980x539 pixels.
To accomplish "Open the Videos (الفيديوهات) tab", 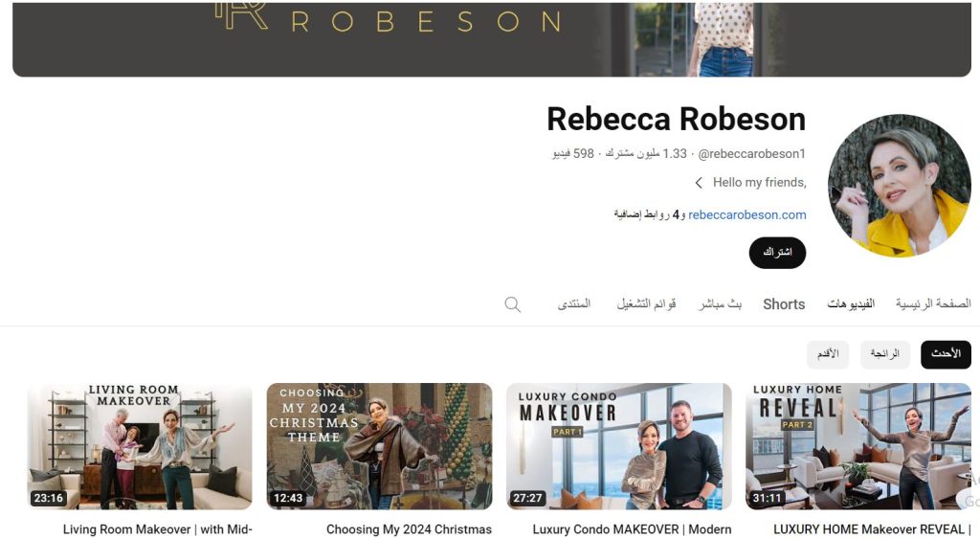I will (x=851, y=304).
